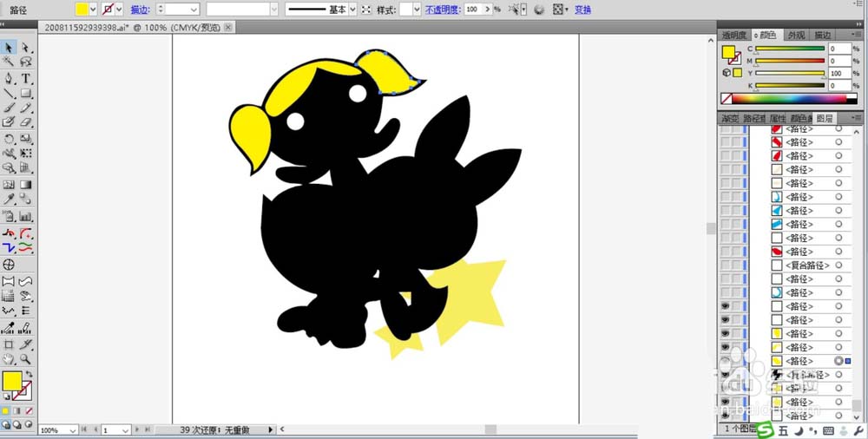Select the Selection (black arrow) tool
Image resolution: width=868 pixels, height=439 pixels.
pyautogui.click(x=9, y=48)
